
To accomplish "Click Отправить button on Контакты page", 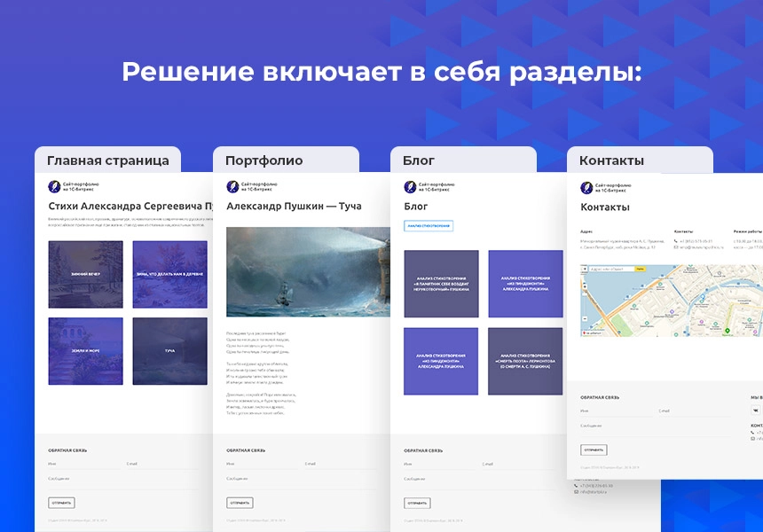I will [594, 450].
